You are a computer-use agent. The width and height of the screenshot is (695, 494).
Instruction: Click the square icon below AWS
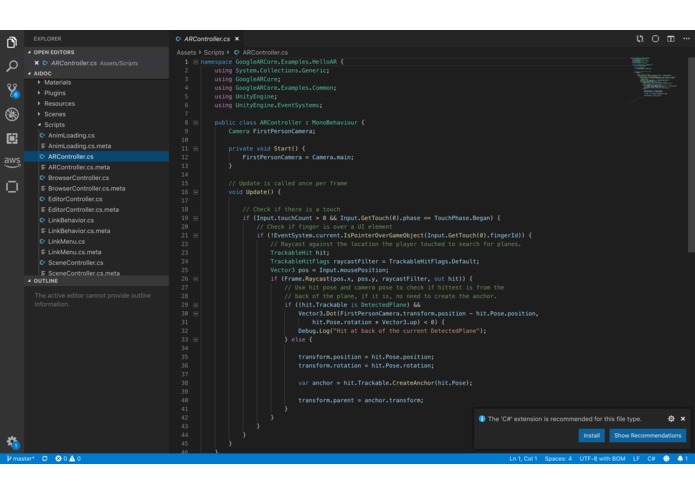[x=12, y=187]
